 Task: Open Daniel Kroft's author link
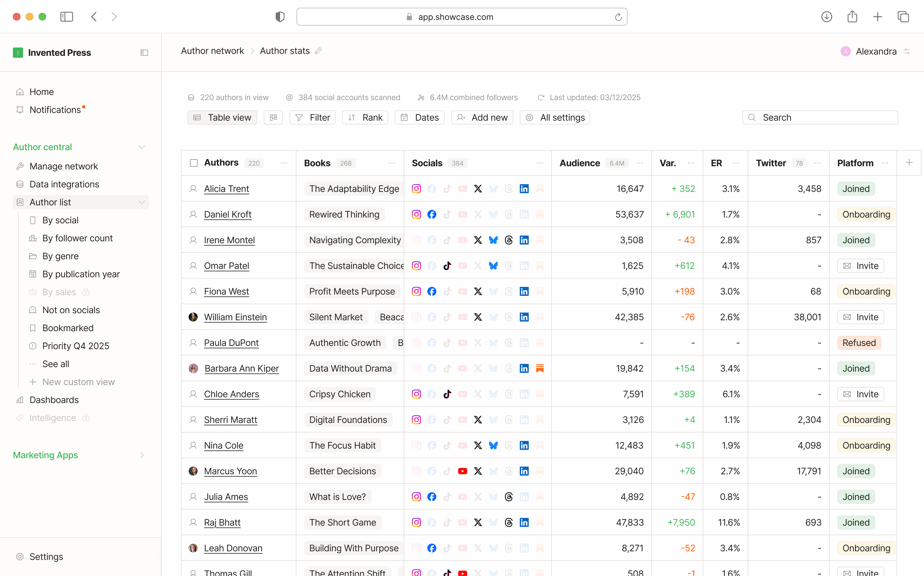pos(227,214)
